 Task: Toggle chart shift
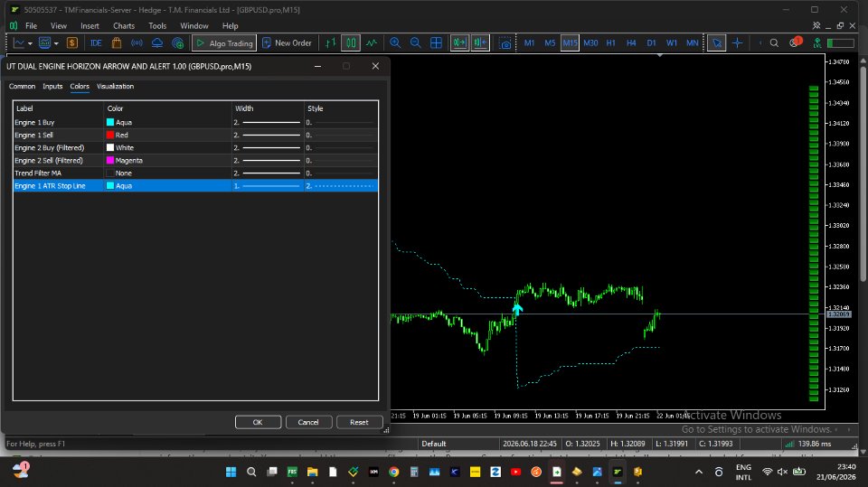pos(480,42)
